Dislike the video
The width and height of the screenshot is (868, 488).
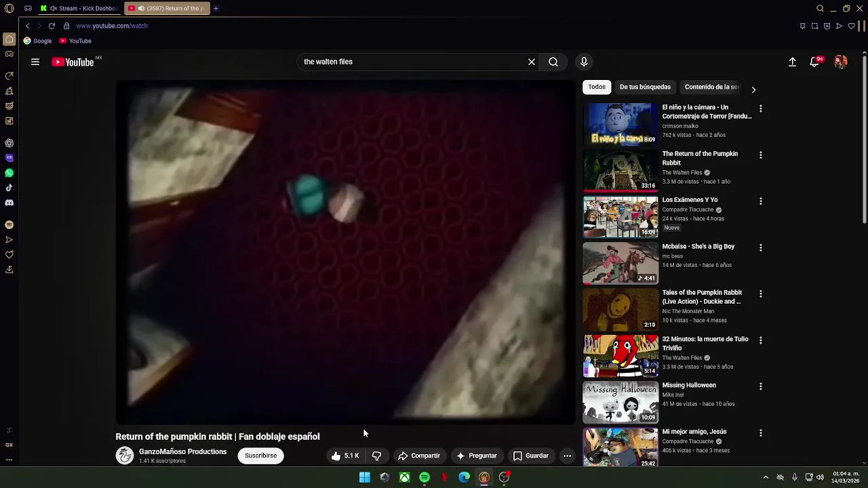(x=377, y=455)
